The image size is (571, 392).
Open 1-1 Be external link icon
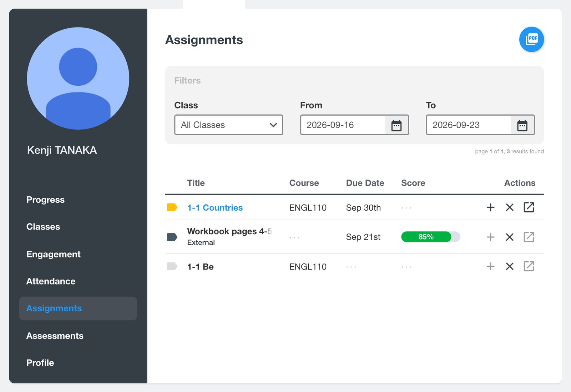(529, 266)
